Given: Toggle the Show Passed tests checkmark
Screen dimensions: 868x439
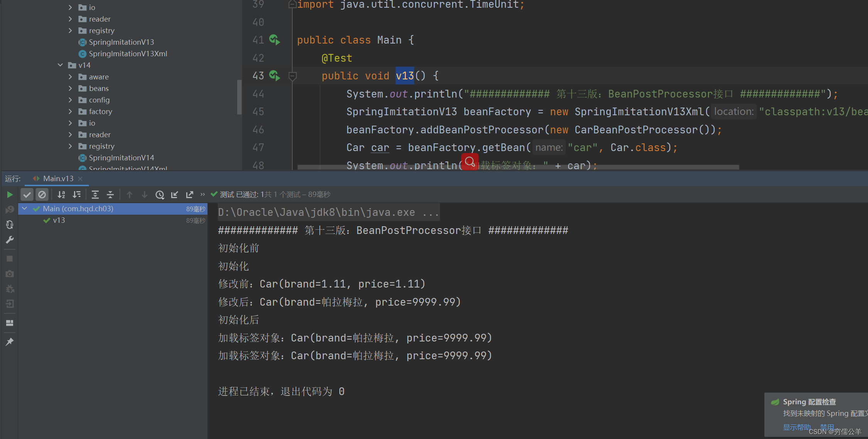Looking at the screenshot, I should pos(27,195).
